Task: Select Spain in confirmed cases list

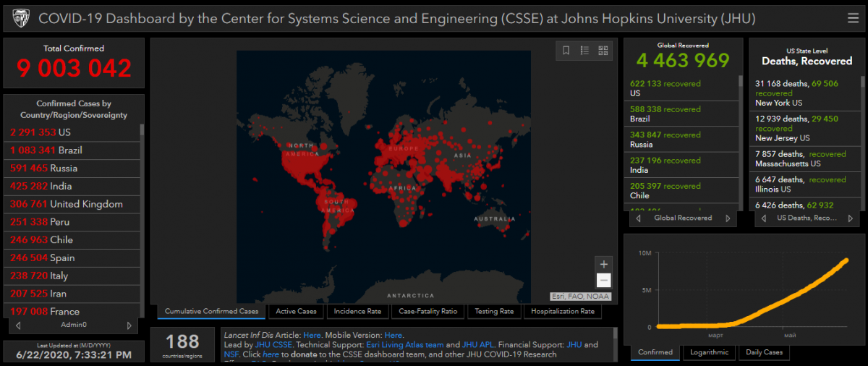Action: [x=72, y=258]
